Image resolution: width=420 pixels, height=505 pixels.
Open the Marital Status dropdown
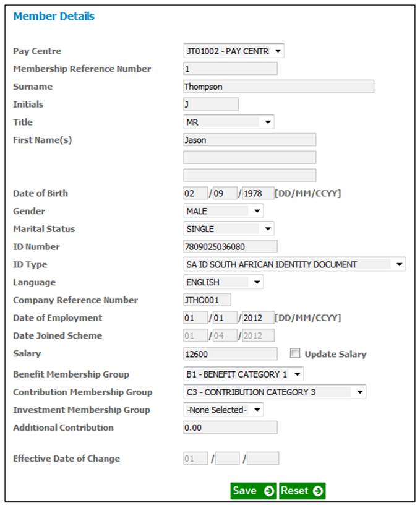pos(228,228)
